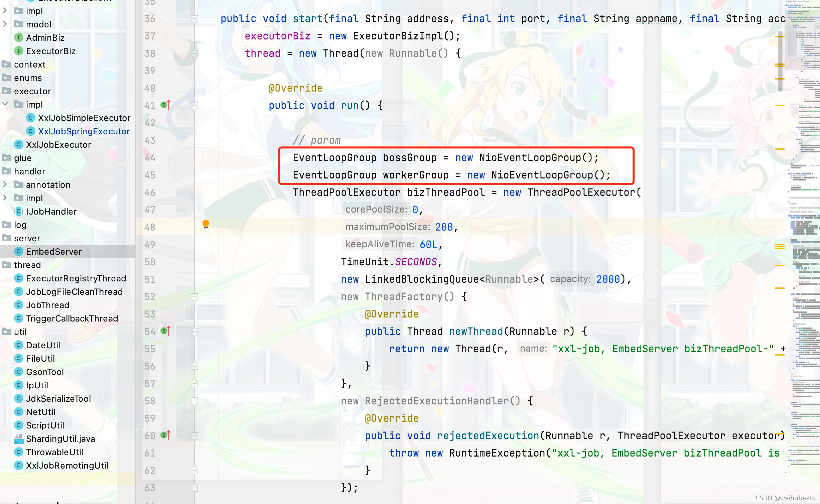Click the ExecutorBizImpl constructor call

[398, 36]
